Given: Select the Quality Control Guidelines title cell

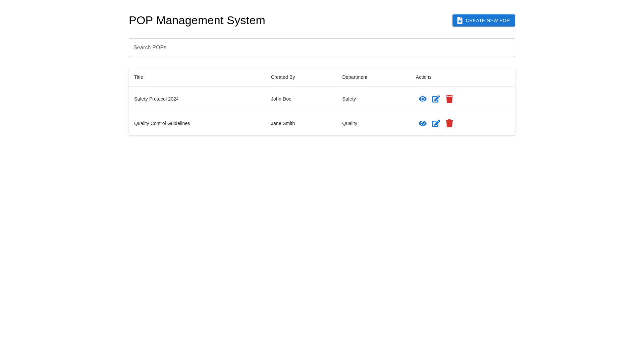Looking at the screenshot, I should (162, 123).
